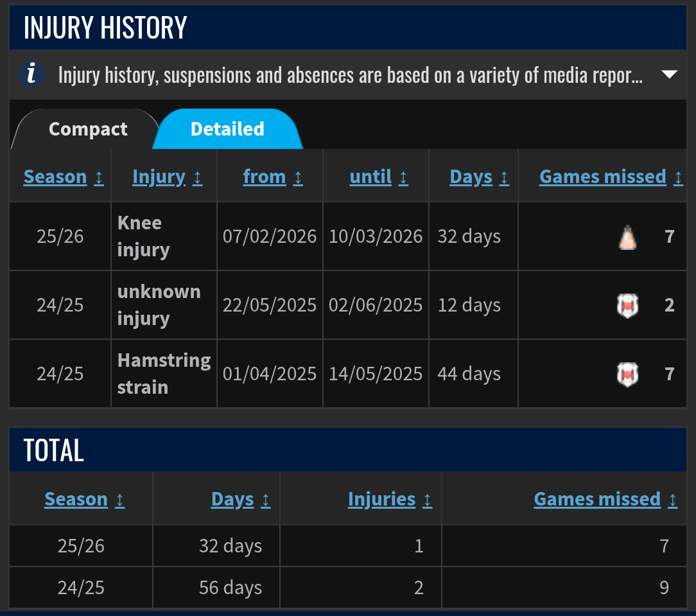Click club crest in unknown injury row
696x616 pixels.
point(627,306)
